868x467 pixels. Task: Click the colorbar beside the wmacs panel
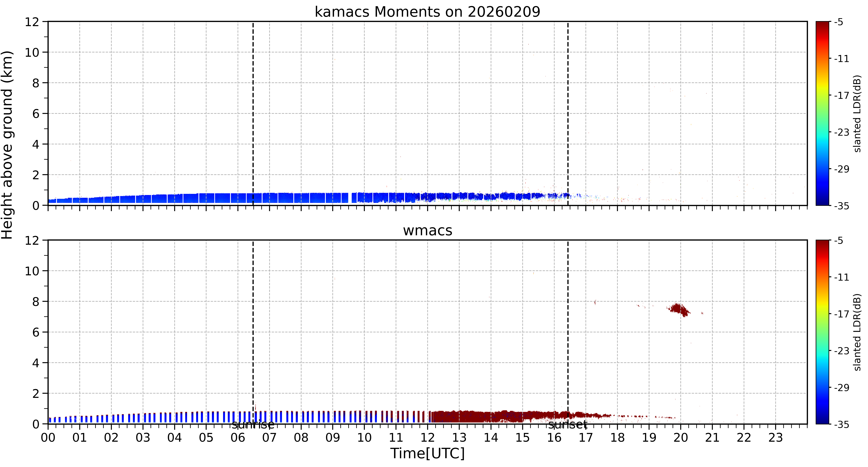pos(823,332)
